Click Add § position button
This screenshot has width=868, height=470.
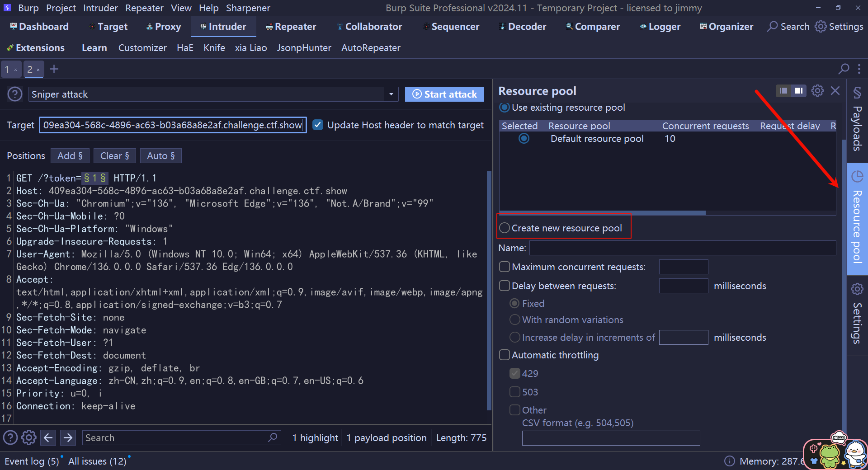(x=70, y=156)
